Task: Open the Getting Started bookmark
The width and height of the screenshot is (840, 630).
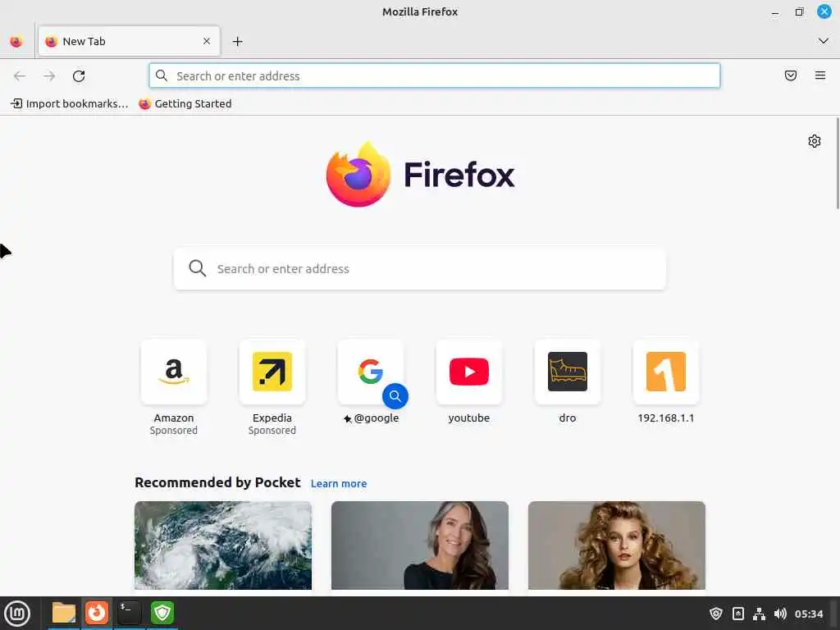Action: click(185, 103)
